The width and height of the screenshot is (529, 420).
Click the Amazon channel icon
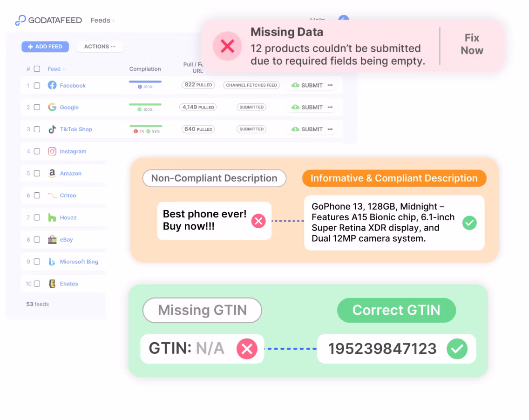pyautogui.click(x=52, y=173)
